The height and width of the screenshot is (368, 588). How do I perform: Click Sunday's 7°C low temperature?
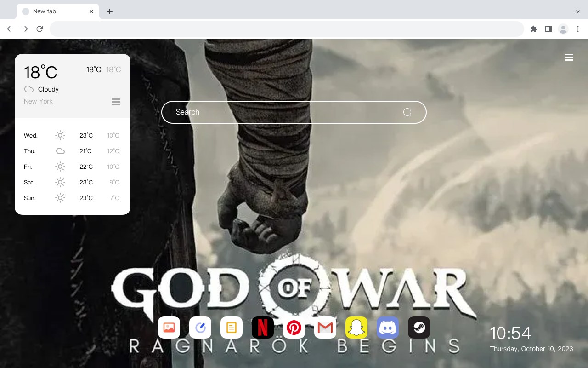pyautogui.click(x=114, y=198)
